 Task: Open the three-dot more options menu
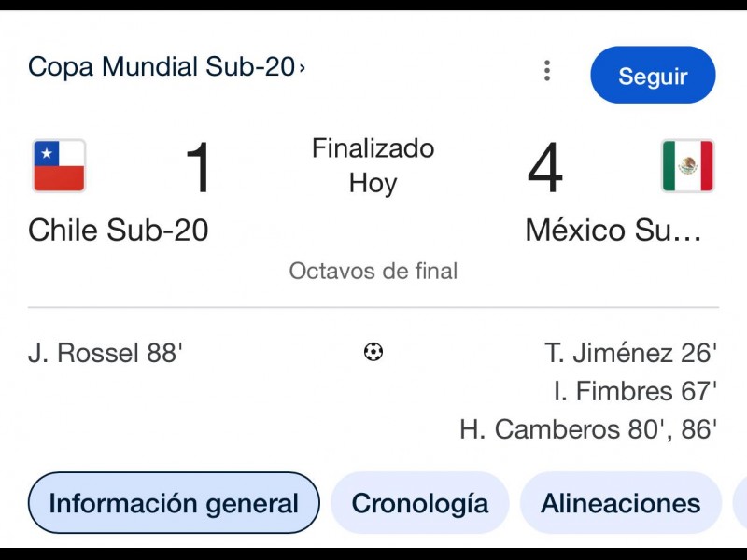point(547,71)
